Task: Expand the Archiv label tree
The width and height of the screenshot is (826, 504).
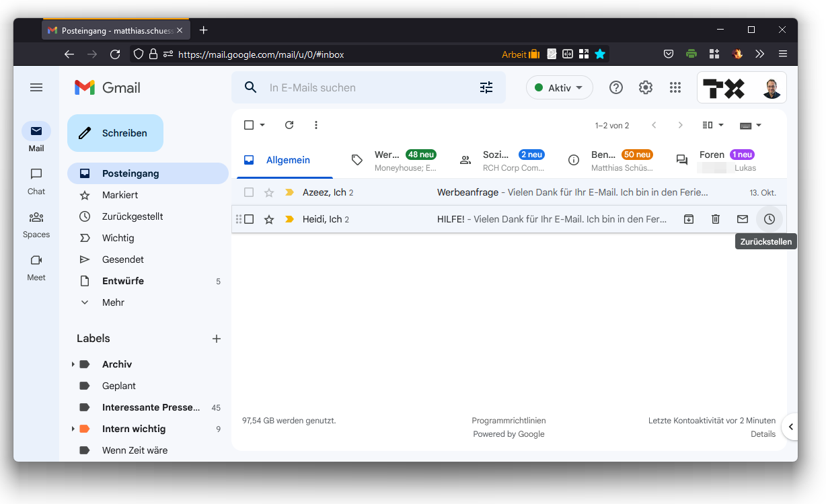Action: 73,364
